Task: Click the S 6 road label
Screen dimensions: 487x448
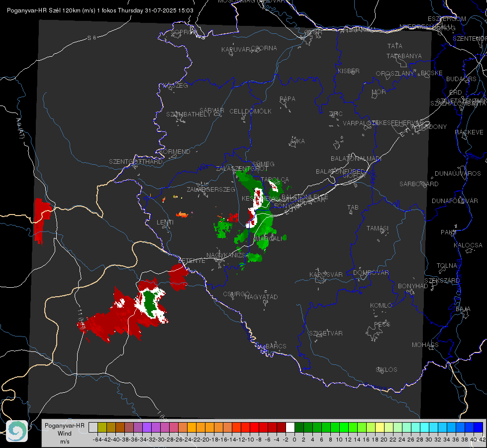Action: 92,38
